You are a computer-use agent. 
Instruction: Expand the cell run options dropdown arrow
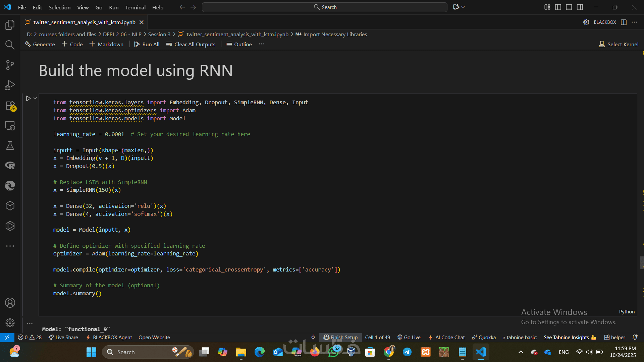[x=35, y=98]
